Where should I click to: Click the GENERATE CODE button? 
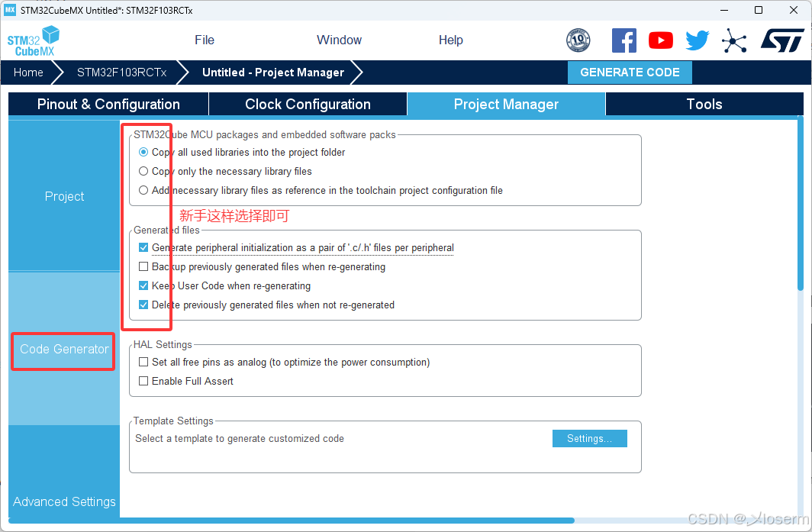(630, 73)
